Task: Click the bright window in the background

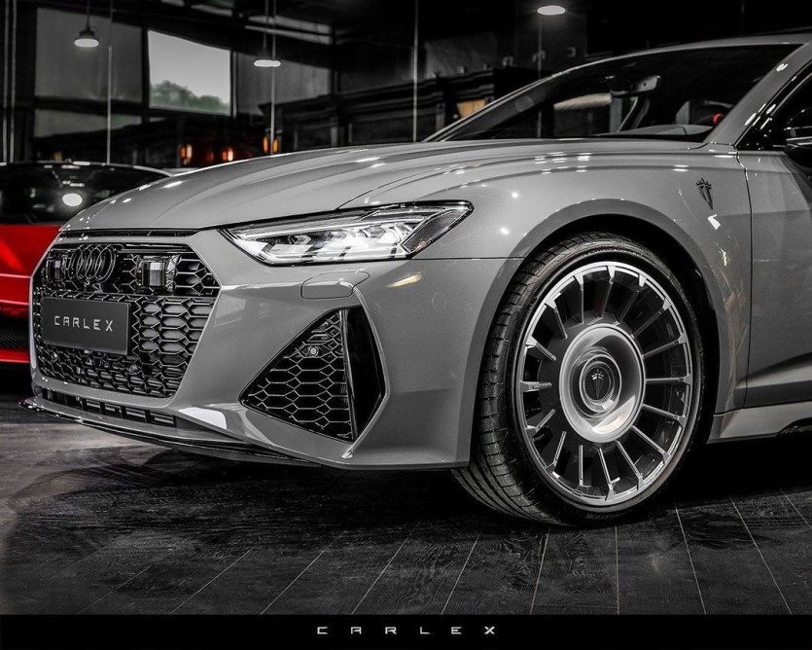Action: tap(189, 73)
